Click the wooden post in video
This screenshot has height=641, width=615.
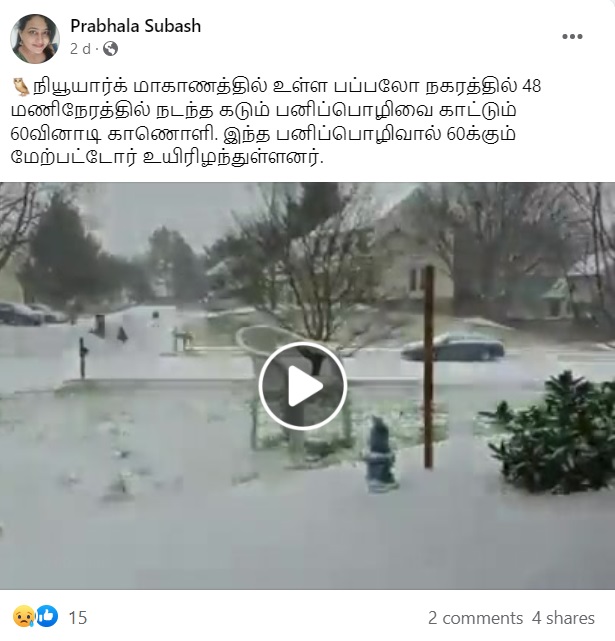(429, 367)
